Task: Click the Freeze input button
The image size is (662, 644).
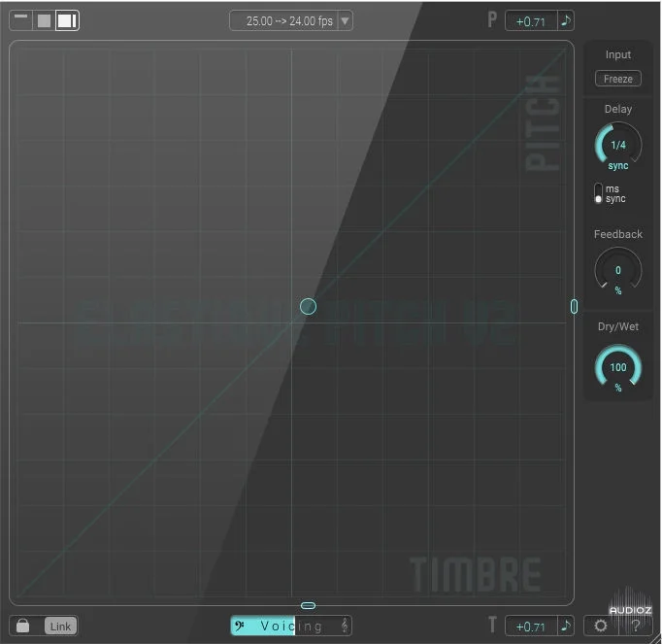Action: coord(617,79)
